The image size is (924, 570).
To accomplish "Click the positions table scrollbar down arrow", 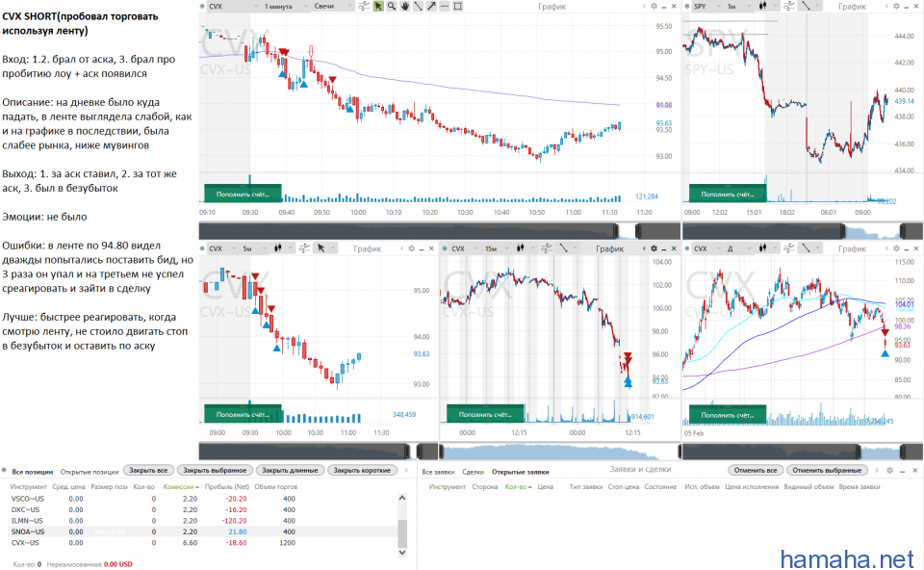I will pyautogui.click(x=402, y=553).
